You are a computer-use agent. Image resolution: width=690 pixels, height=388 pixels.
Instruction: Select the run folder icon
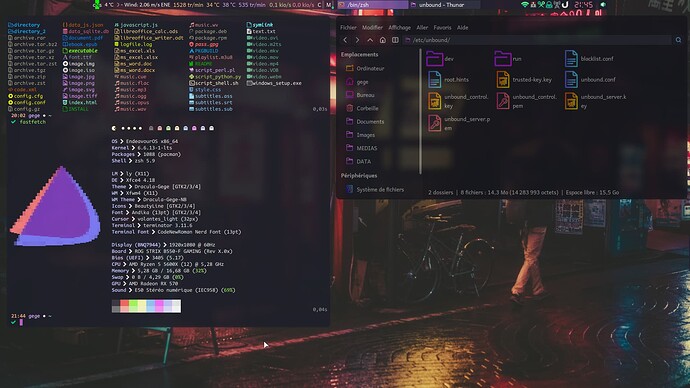503,59
